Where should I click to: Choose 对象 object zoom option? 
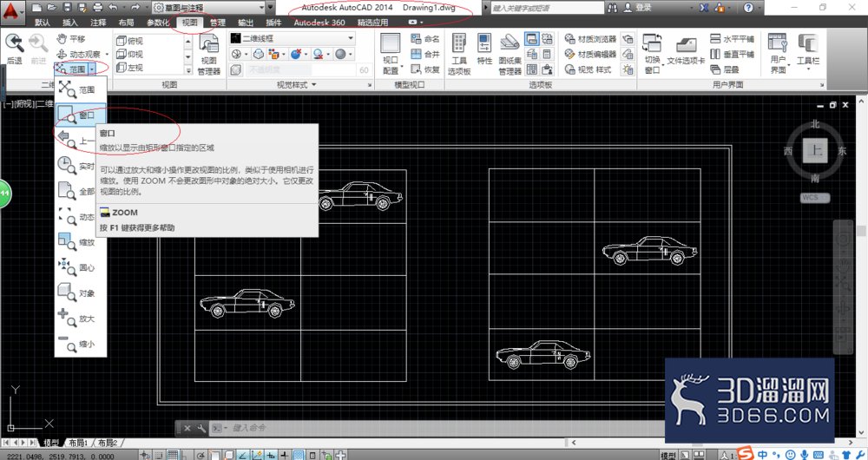click(x=80, y=293)
